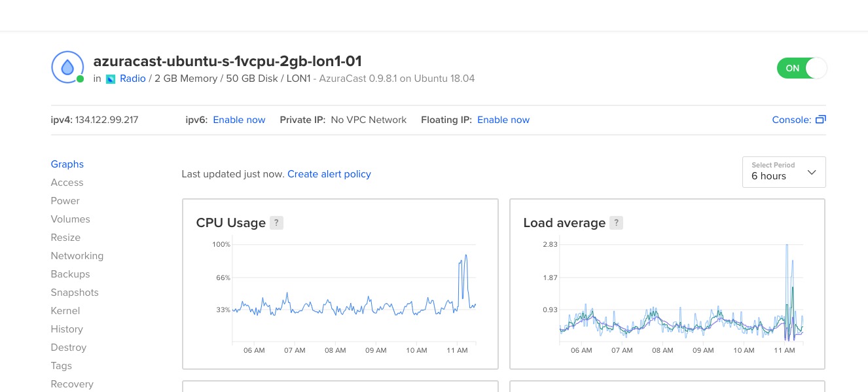Click the blue water-drop droplet icon
Screen dimensions: 868x392
pyautogui.click(x=67, y=67)
